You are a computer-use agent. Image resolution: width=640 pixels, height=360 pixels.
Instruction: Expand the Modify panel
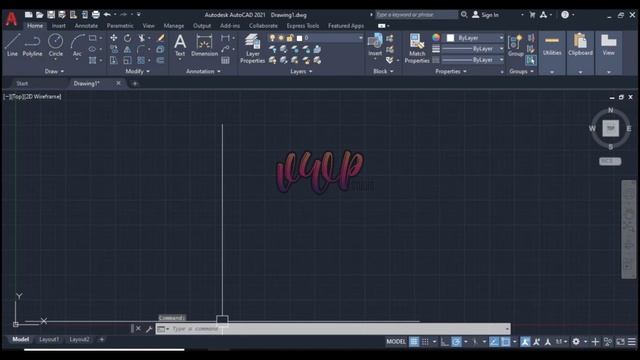pos(138,71)
